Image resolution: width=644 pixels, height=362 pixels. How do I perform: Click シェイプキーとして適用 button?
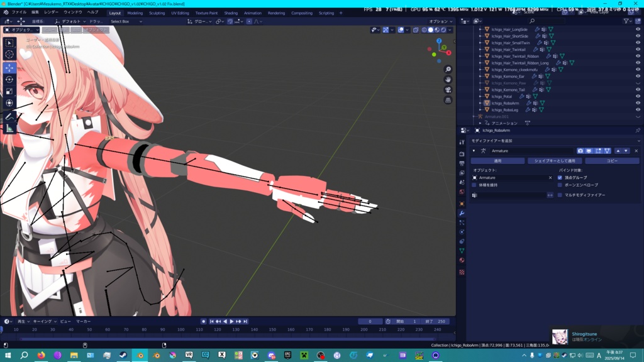pyautogui.click(x=555, y=161)
